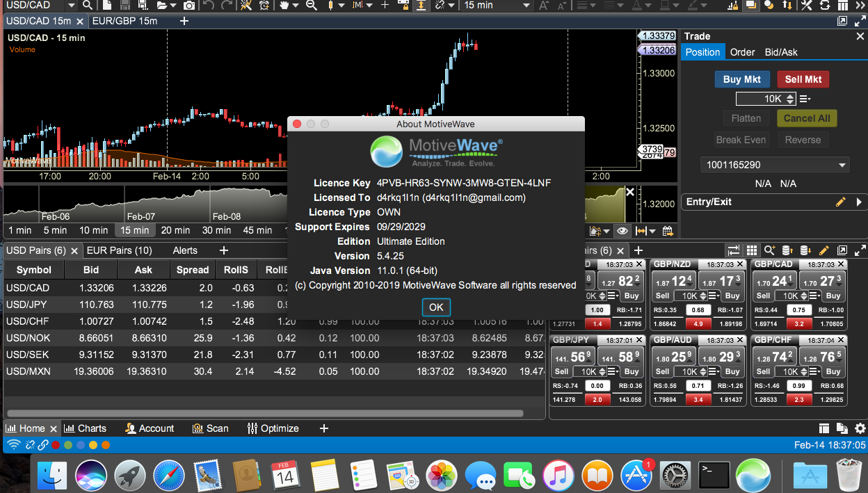Take a chart snapshot with the camera icon
The image size is (868, 493).
click(x=189, y=5)
